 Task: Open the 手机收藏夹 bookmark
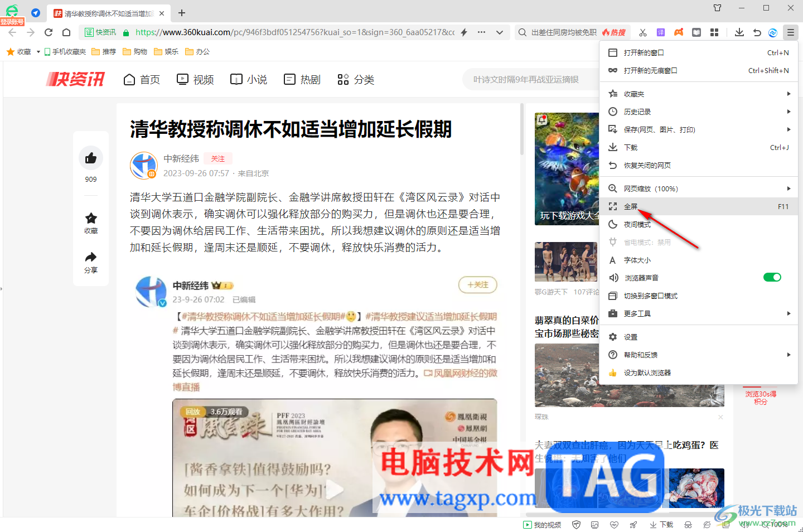pos(65,52)
